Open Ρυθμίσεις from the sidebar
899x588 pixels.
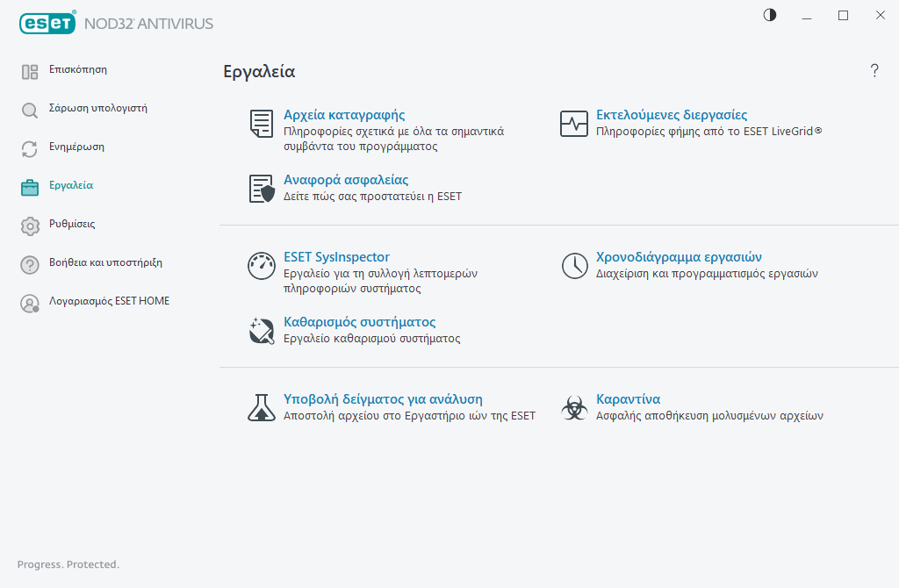coord(72,224)
